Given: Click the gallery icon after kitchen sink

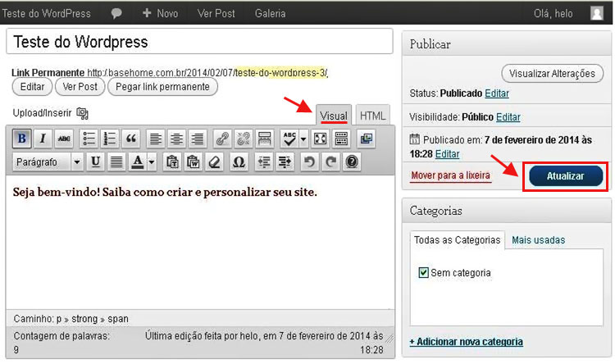Looking at the screenshot, I should click(367, 139).
